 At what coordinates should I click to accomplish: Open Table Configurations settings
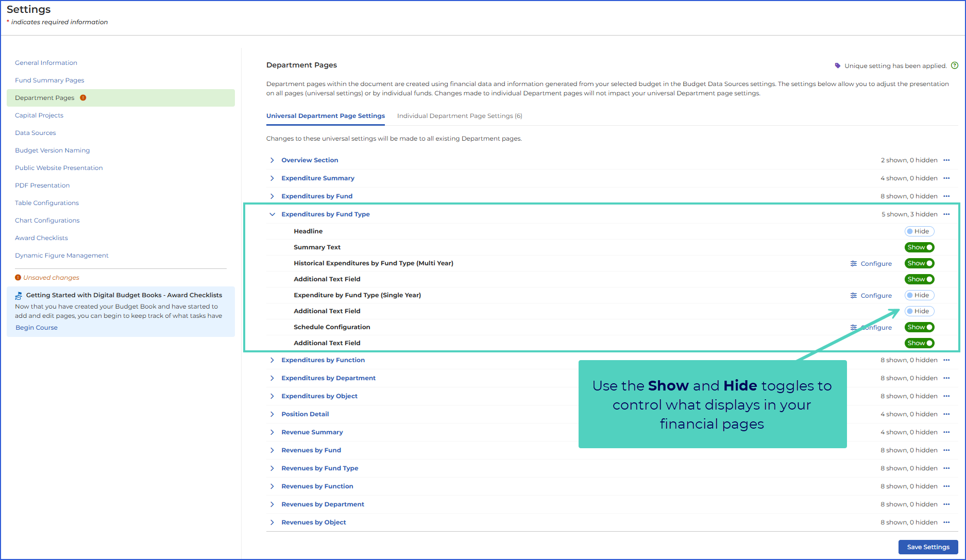[47, 203]
